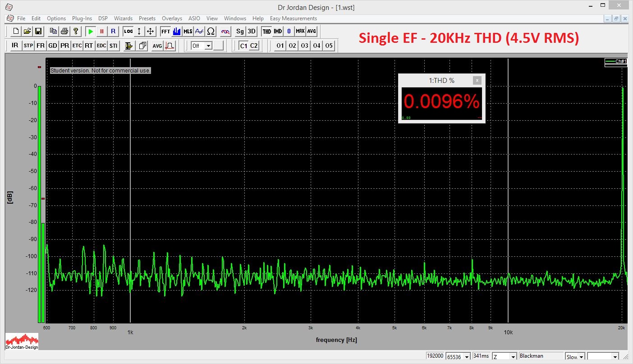This screenshot has width=633, height=364.
Task: Toggle channel C2 display
Action: pos(254,45)
